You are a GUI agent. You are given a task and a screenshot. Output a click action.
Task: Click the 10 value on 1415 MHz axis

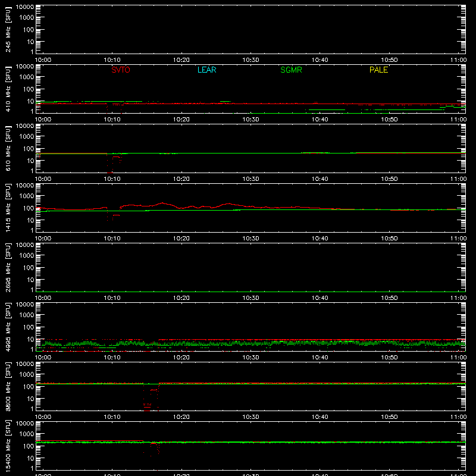(30, 220)
